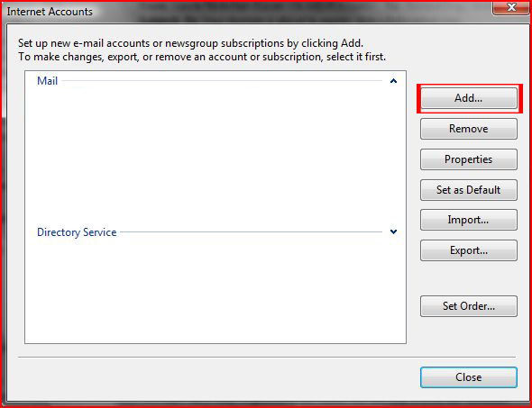
Task: Open Set Order... settings
Action: [469, 306]
